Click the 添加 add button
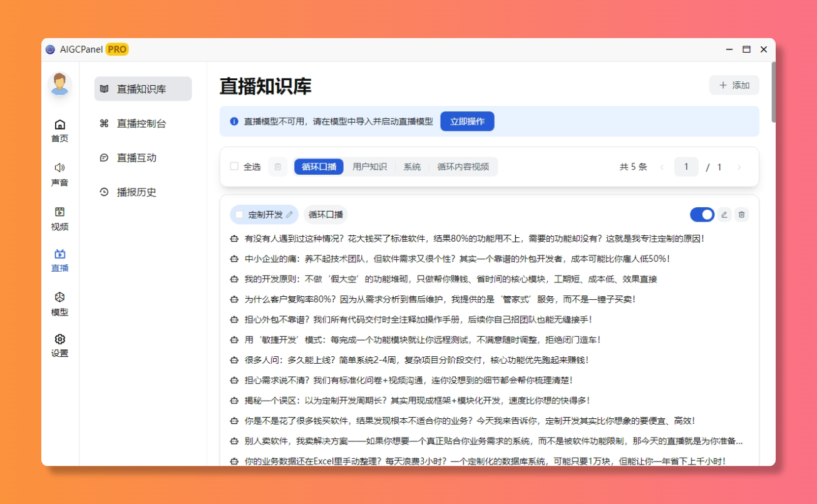817x504 pixels. [734, 85]
